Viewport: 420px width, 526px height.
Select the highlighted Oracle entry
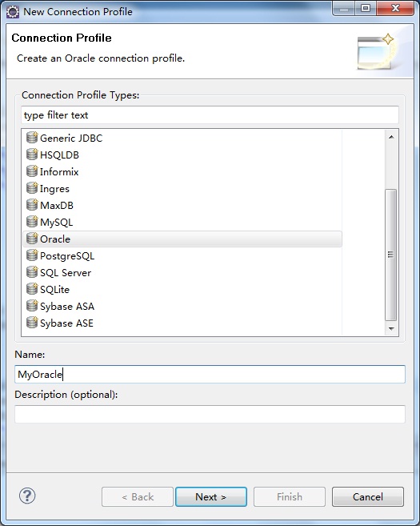point(182,239)
